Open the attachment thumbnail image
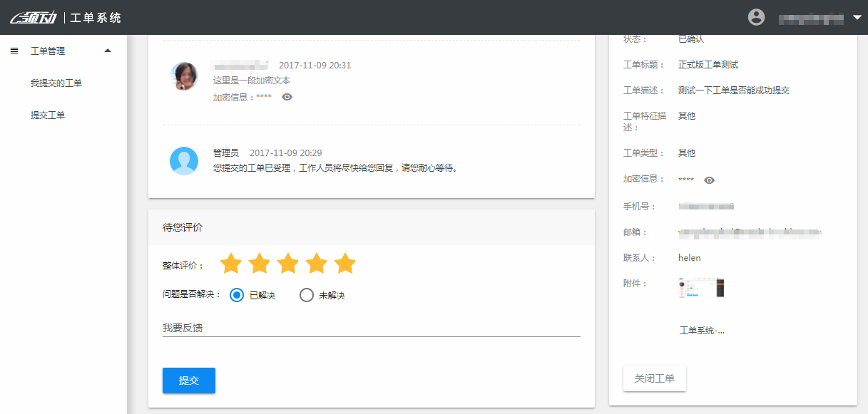Screen dimensions: 868x414 click(x=701, y=288)
